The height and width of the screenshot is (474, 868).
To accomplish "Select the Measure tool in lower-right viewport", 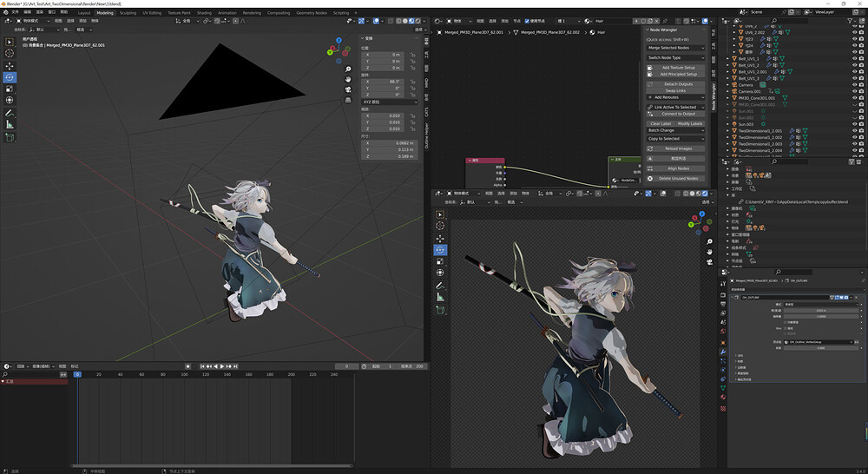I will (x=440, y=298).
